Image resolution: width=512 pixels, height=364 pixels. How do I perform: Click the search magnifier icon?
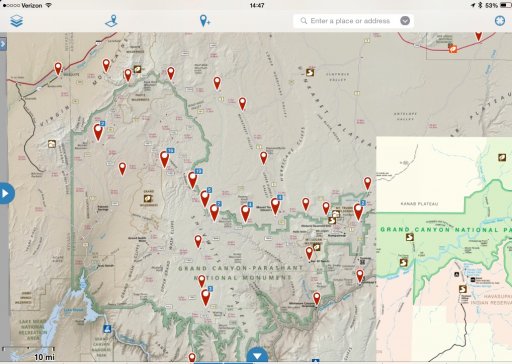(x=304, y=21)
